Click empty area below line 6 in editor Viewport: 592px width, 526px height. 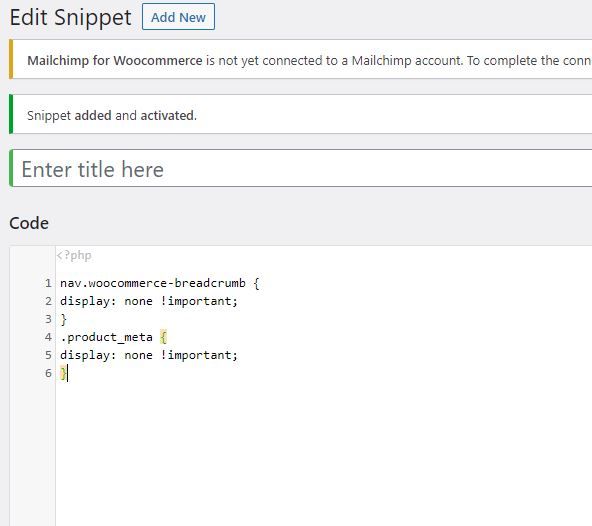coord(321,453)
